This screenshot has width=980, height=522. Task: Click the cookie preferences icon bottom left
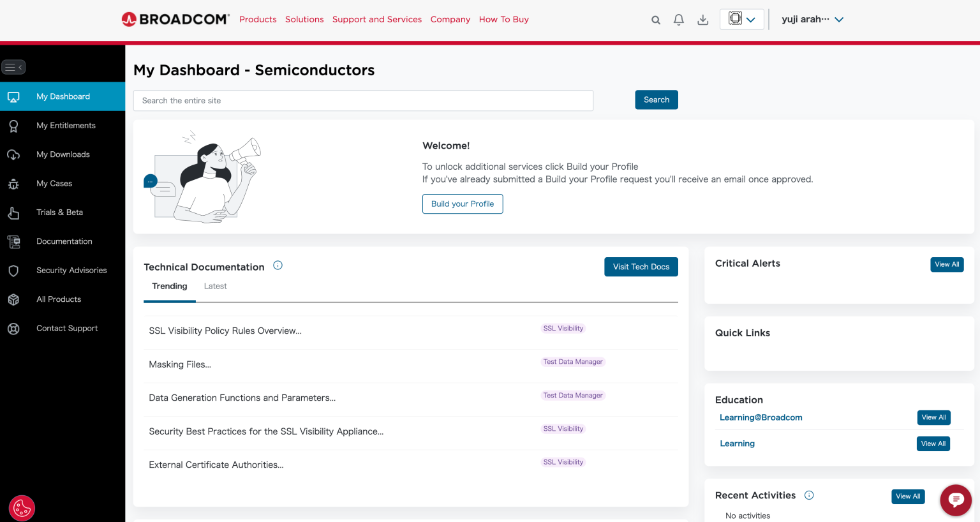(x=22, y=508)
